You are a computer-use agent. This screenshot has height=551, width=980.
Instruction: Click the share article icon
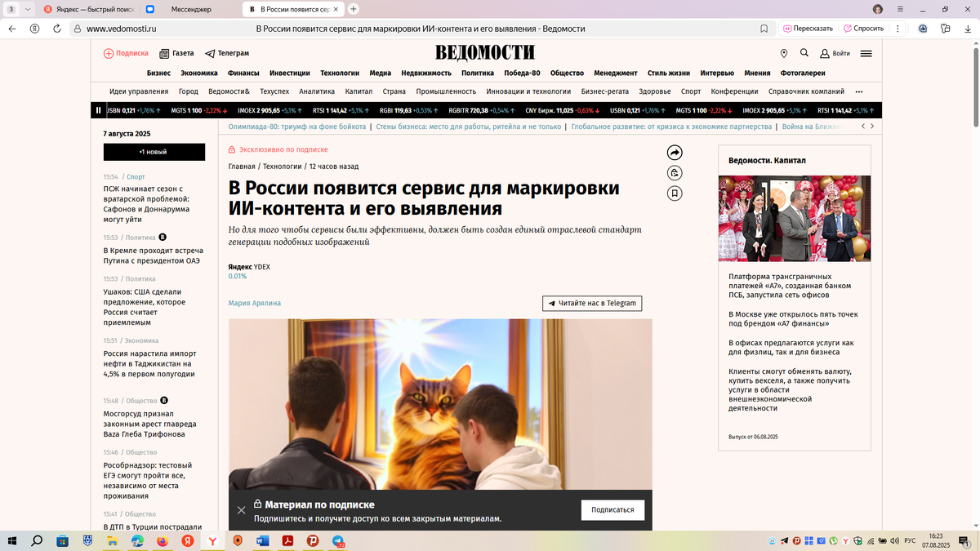pyautogui.click(x=673, y=153)
